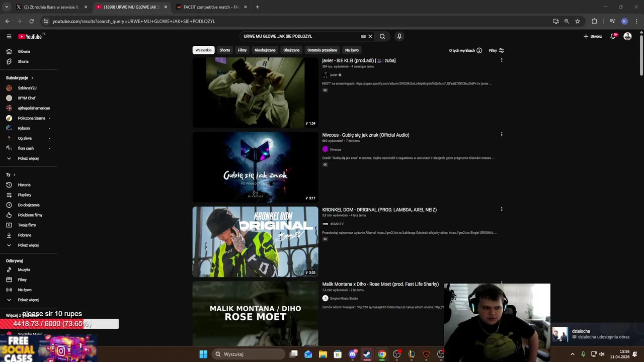Screen dimensions: 644x362
Task: Open SzklanaY2J subscription channel
Action: click(x=28, y=88)
